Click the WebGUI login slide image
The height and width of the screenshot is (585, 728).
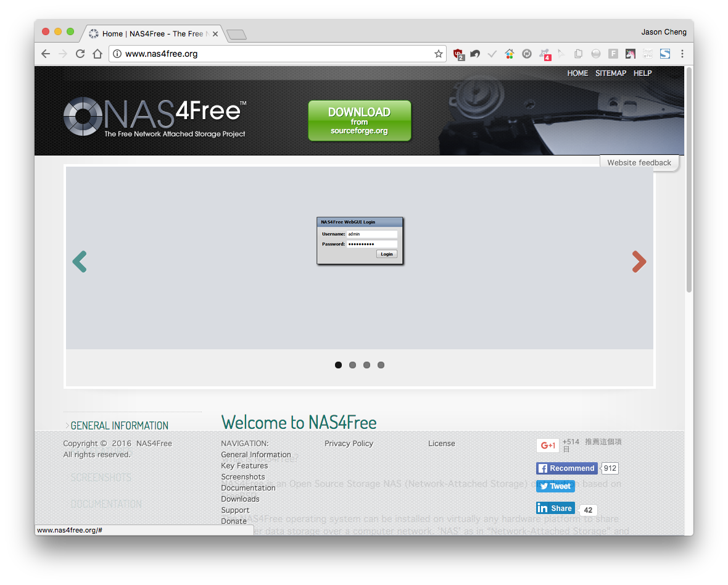click(x=360, y=241)
